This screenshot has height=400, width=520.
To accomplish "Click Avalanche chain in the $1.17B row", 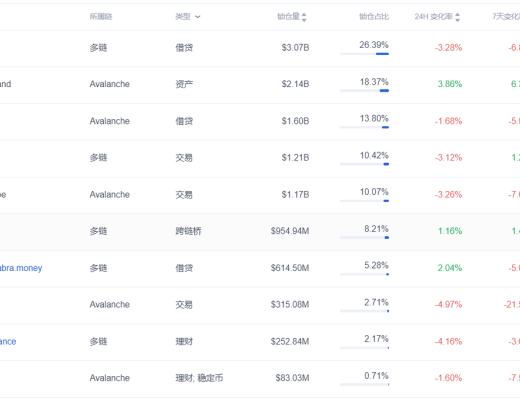I will tap(109, 194).
